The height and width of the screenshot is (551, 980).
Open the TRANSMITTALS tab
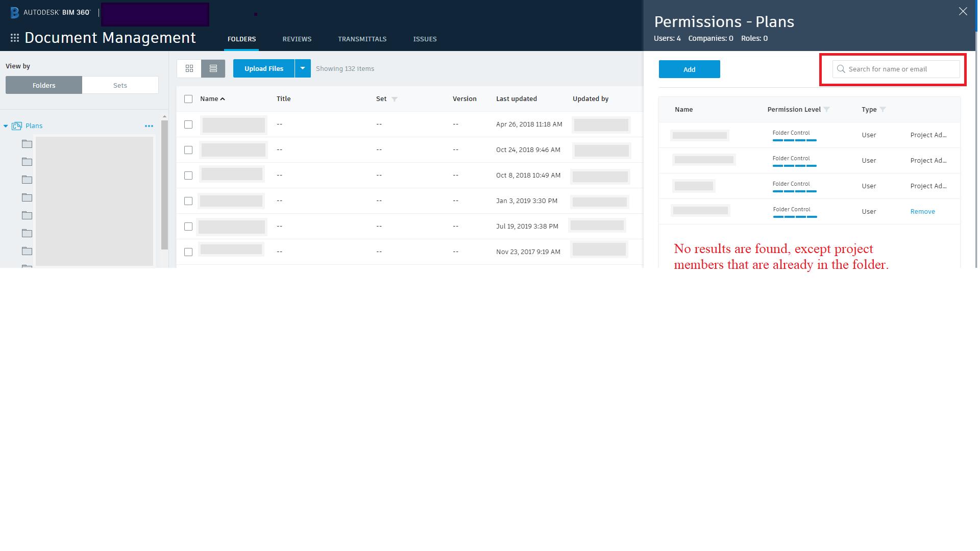(x=362, y=39)
